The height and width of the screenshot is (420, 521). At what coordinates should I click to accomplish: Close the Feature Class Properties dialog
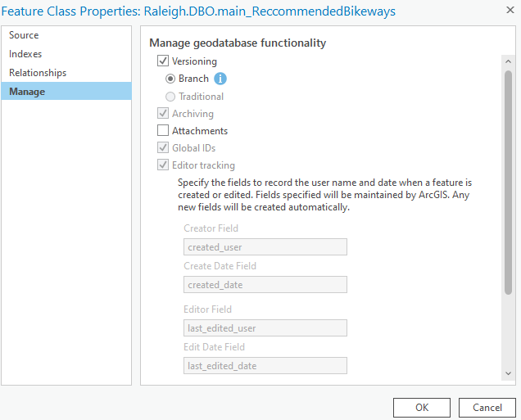click(505, 11)
